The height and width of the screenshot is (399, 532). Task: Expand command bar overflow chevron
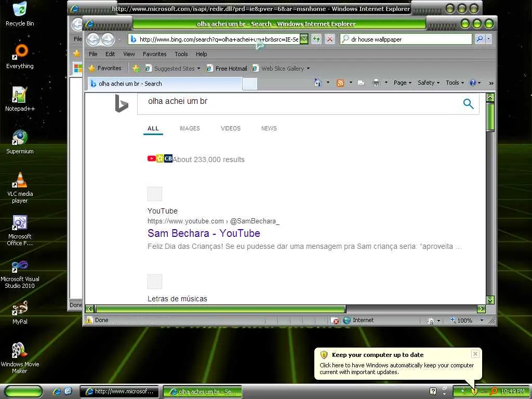[x=491, y=83]
